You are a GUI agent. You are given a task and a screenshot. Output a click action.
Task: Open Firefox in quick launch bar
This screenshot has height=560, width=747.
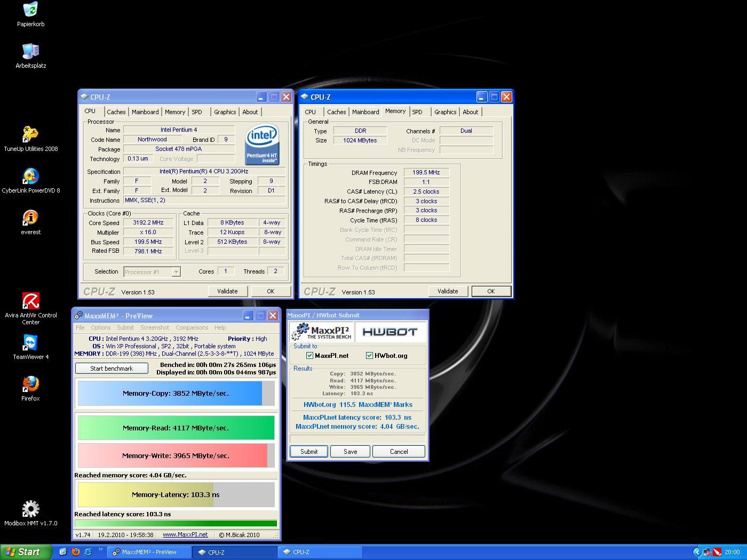click(x=76, y=552)
